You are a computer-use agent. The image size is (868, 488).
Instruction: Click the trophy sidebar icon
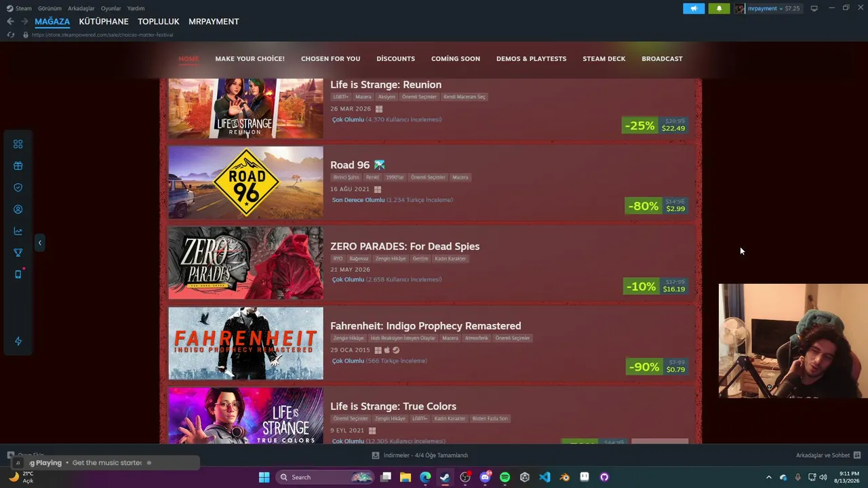pos(18,253)
